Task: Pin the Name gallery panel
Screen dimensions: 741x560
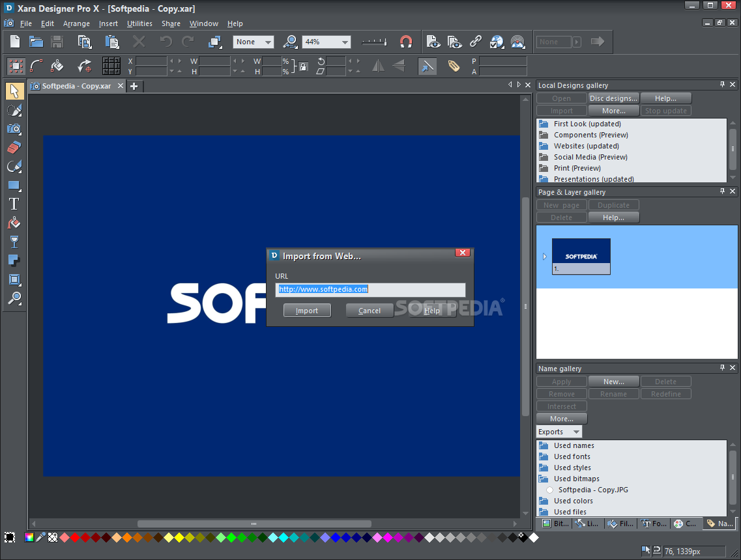Action: tap(722, 367)
